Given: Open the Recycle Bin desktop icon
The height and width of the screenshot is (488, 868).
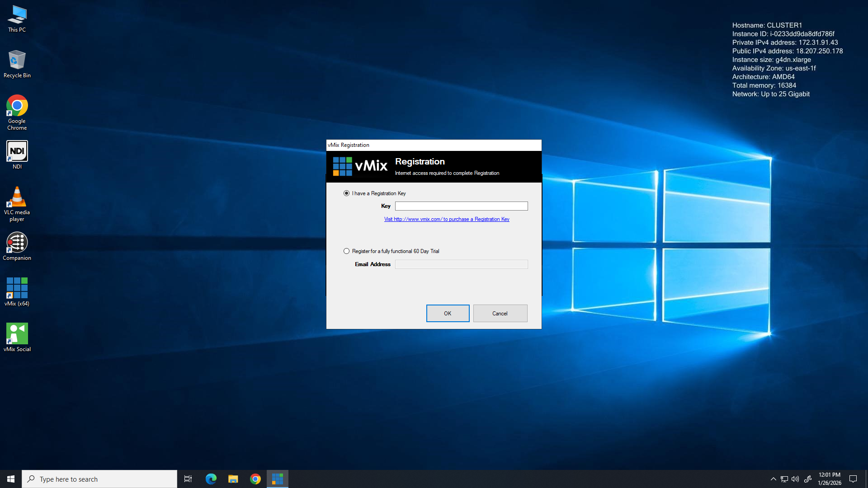Looking at the screenshot, I should 17,64.
